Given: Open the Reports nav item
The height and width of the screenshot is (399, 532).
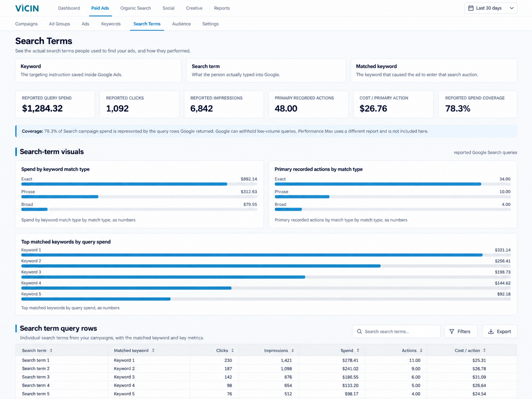Looking at the screenshot, I should point(222,8).
